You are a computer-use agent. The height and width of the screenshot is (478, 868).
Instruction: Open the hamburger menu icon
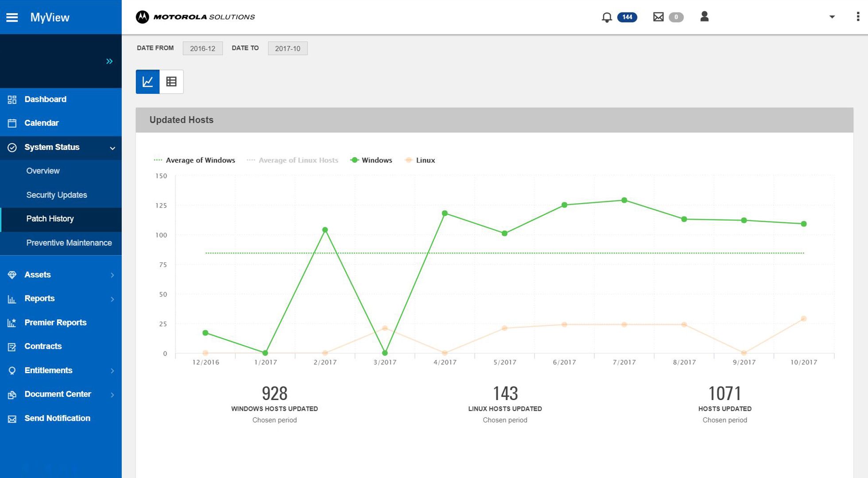click(x=12, y=17)
